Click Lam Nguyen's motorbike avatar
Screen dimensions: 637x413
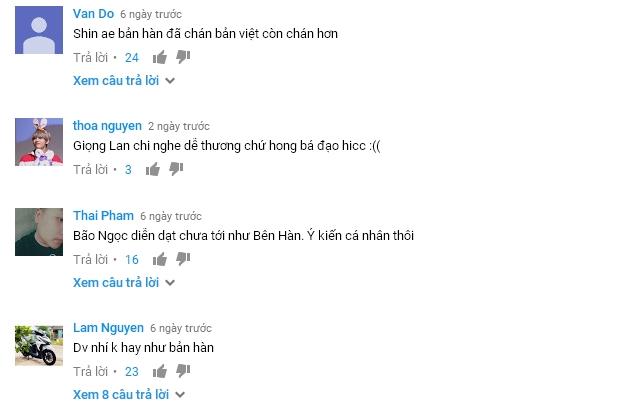[39, 346]
